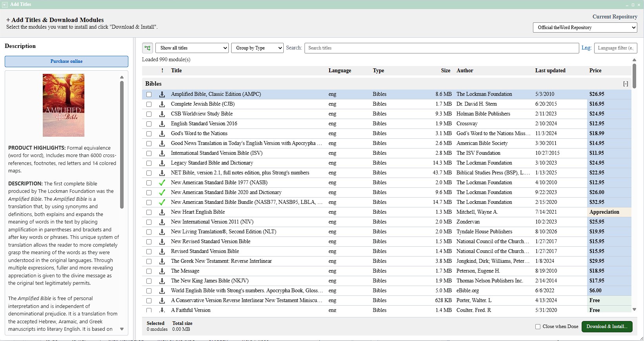Tick the checkbox for New Heart English Bible

[149, 212]
